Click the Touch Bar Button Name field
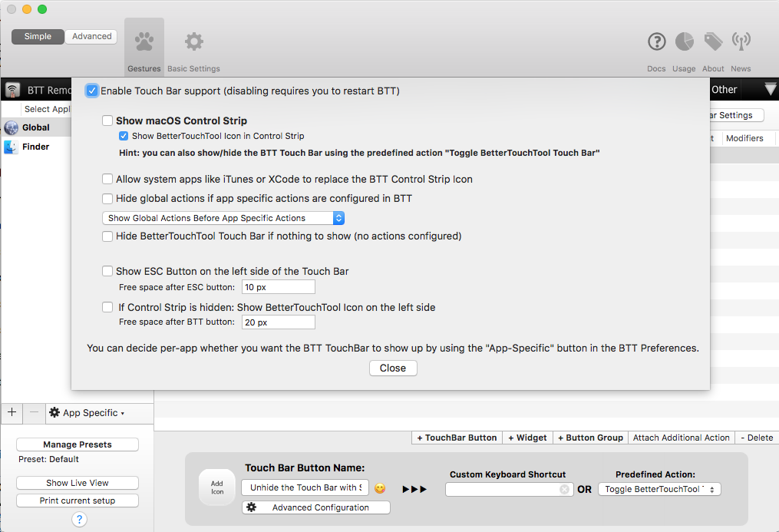Screen dimensions: 779x532 [x=305, y=487]
